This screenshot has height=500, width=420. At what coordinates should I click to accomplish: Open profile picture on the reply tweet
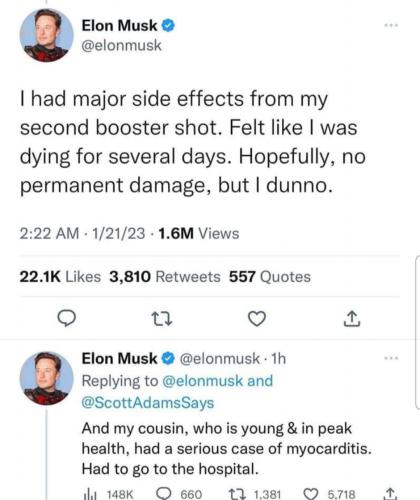[46, 378]
